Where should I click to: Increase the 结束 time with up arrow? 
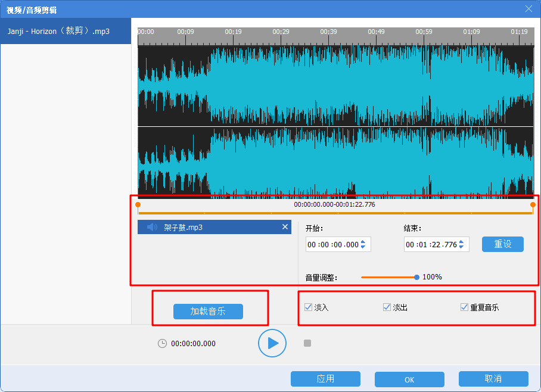pyautogui.click(x=461, y=242)
